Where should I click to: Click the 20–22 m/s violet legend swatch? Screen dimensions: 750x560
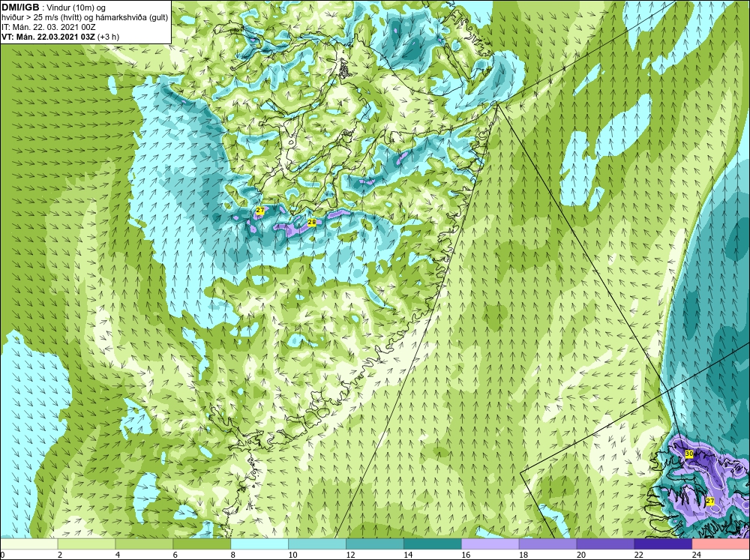click(x=605, y=544)
